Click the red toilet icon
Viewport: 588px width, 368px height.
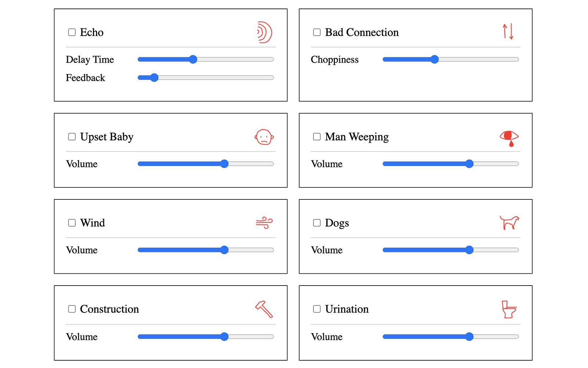click(x=509, y=309)
